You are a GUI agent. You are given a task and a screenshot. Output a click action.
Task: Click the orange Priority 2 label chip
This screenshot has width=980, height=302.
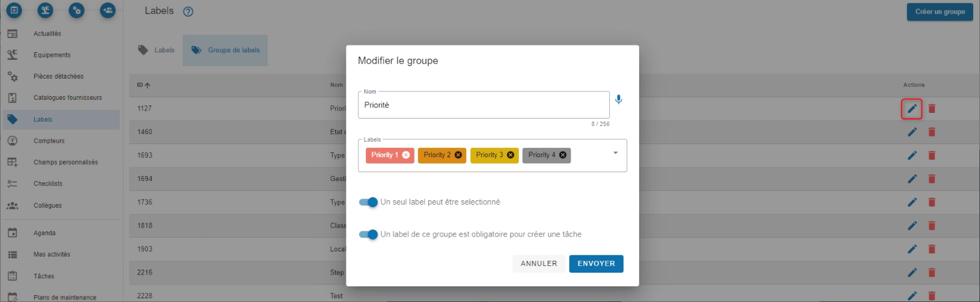tap(437, 155)
